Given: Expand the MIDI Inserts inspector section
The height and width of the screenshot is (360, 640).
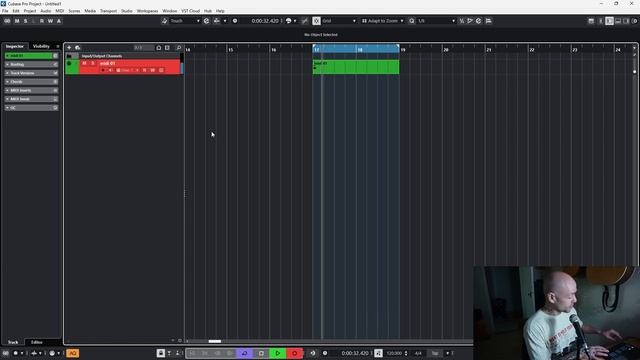Looking at the screenshot, I should point(31,90).
